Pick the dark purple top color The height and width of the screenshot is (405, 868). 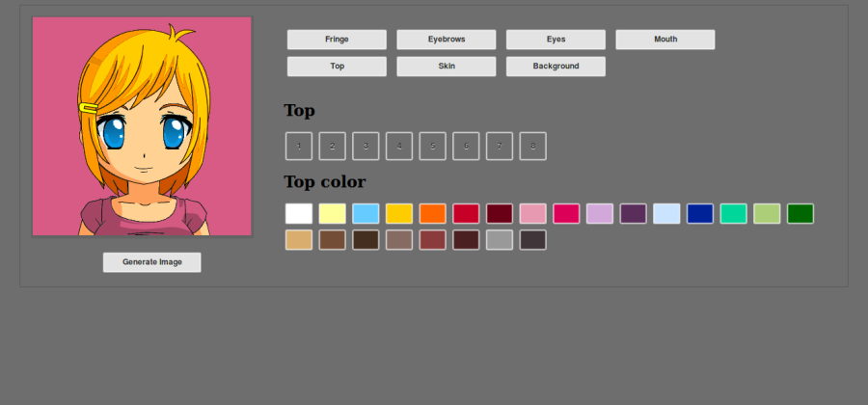pyautogui.click(x=634, y=213)
